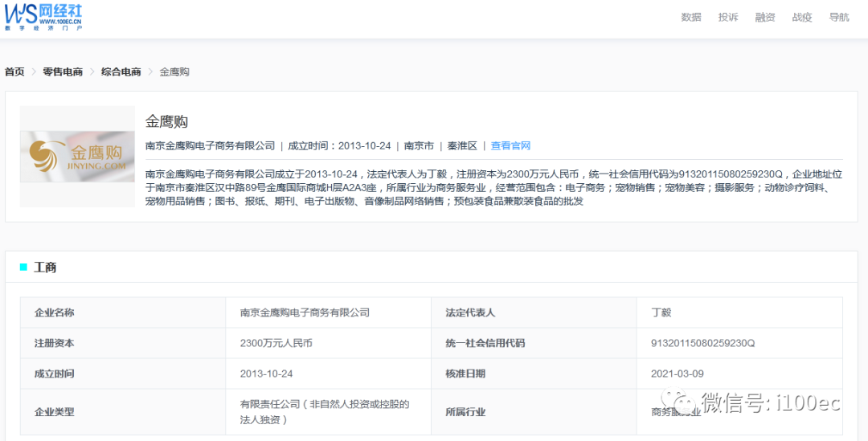Click the 金鹰购 company logo thumbnail
Image resolution: width=868 pixels, height=441 pixels.
[77, 157]
